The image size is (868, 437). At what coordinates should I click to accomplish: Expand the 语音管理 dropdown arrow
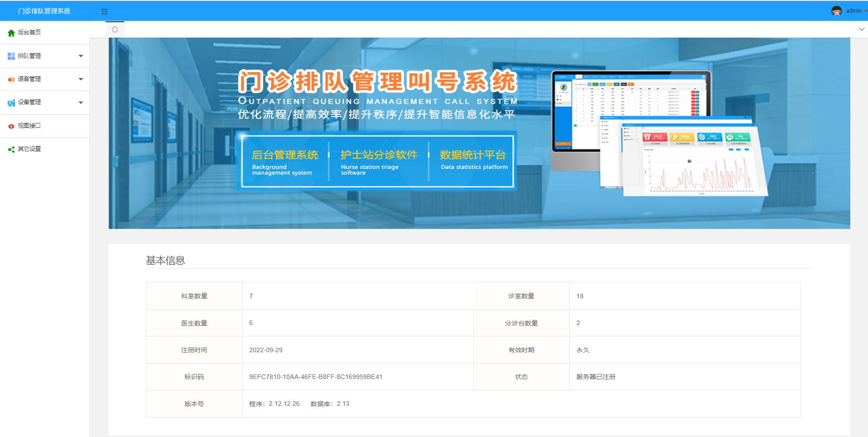(81, 79)
